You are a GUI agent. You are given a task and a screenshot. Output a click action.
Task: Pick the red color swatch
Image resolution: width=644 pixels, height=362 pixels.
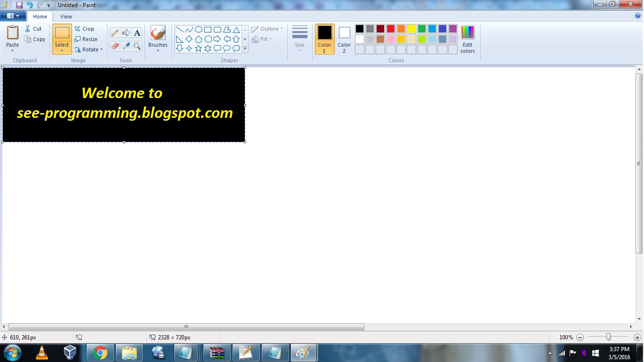390,28
